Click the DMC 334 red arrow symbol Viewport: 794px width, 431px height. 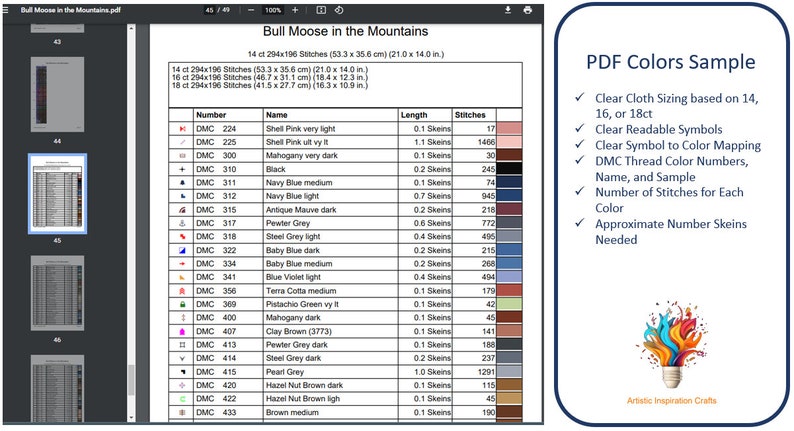tap(182, 264)
